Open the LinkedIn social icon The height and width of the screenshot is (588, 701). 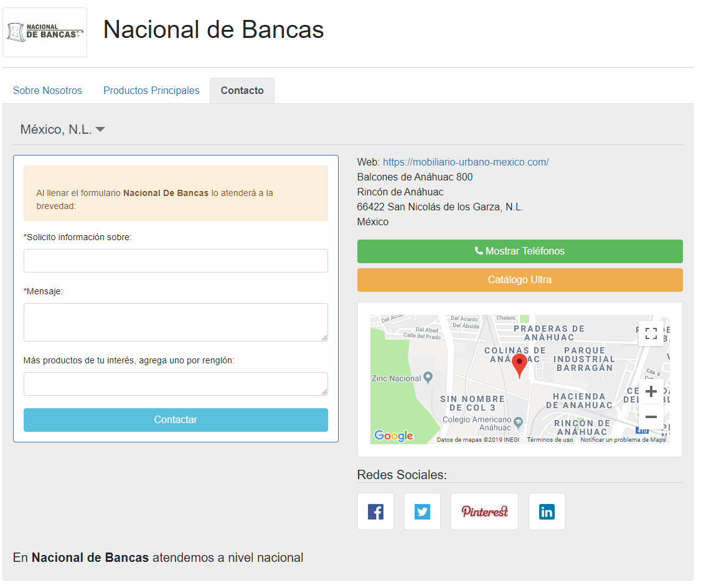click(547, 511)
